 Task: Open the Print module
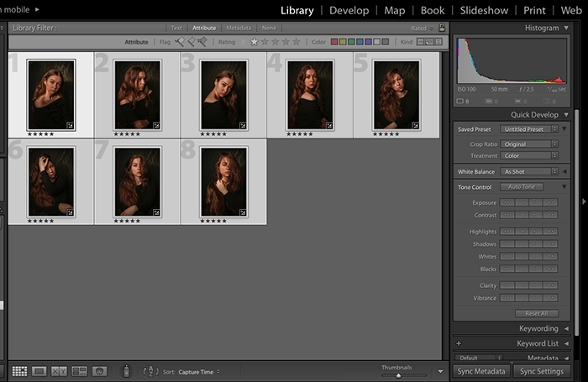[534, 11]
